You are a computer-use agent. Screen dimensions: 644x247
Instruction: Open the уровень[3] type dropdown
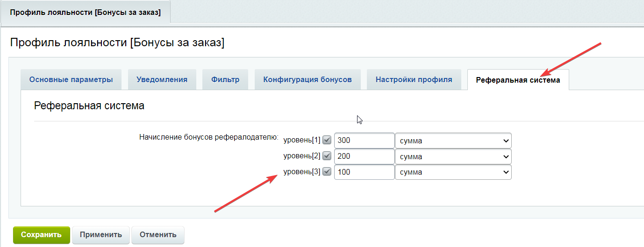point(453,172)
